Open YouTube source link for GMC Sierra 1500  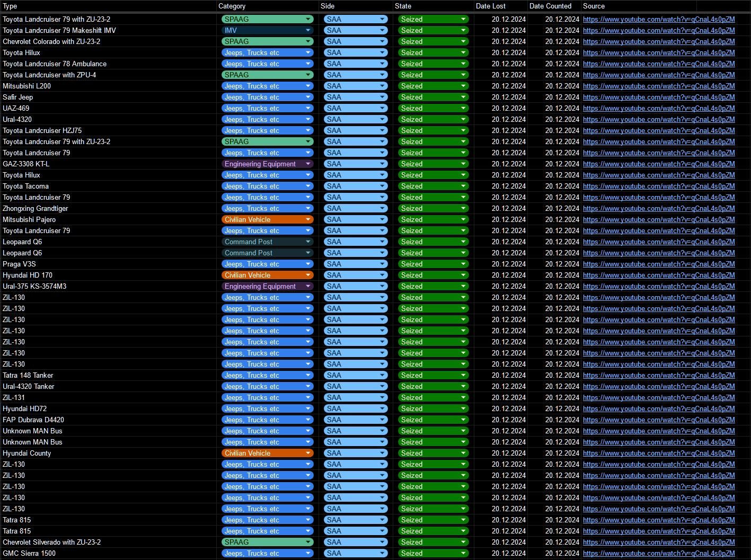pos(659,553)
